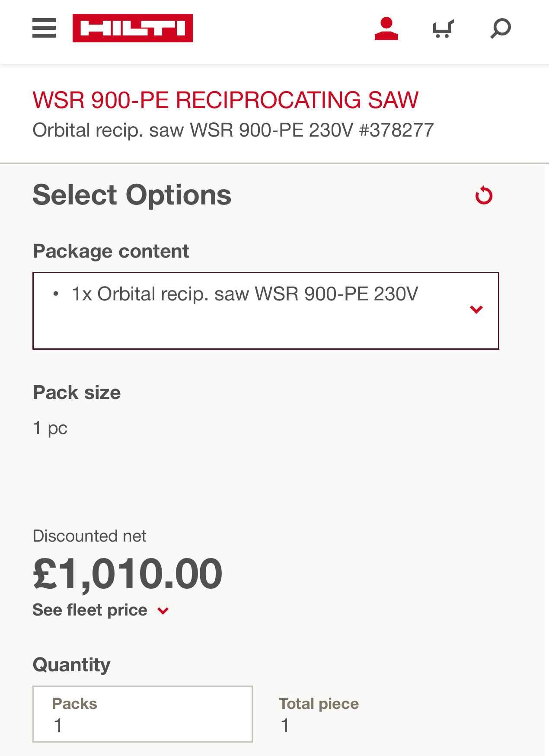Click the red arrow beside See fleet price
The width and height of the screenshot is (549, 756).
pyautogui.click(x=163, y=611)
